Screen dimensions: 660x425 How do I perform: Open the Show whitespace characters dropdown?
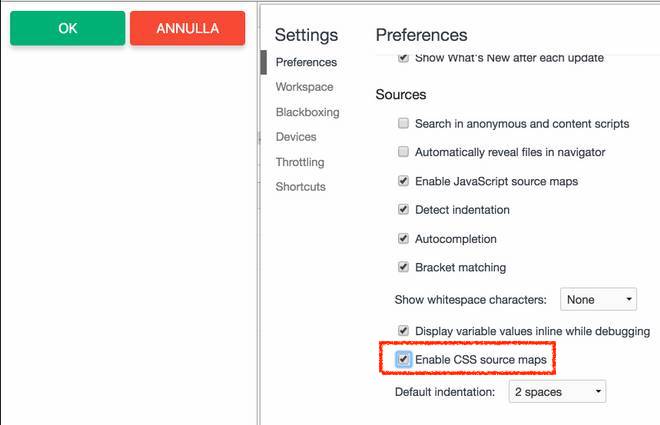click(x=598, y=299)
